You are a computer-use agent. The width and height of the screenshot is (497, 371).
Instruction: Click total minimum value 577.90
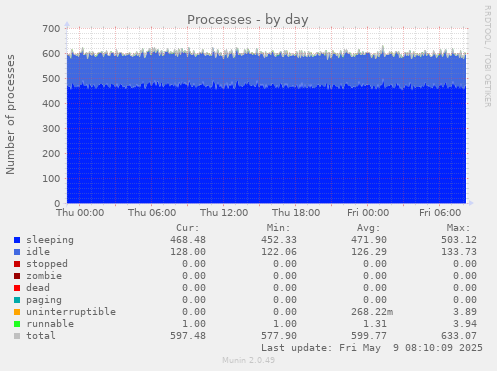point(279,336)
